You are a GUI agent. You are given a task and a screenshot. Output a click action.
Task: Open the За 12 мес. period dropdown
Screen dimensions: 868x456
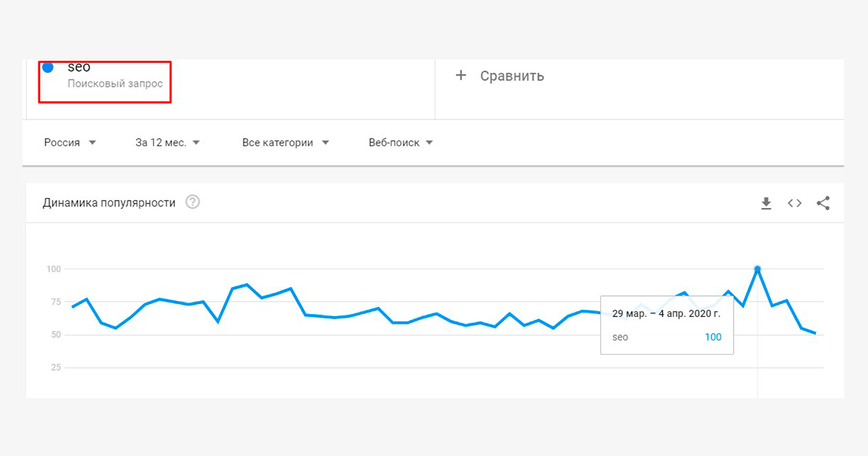(x=168, y=143)
